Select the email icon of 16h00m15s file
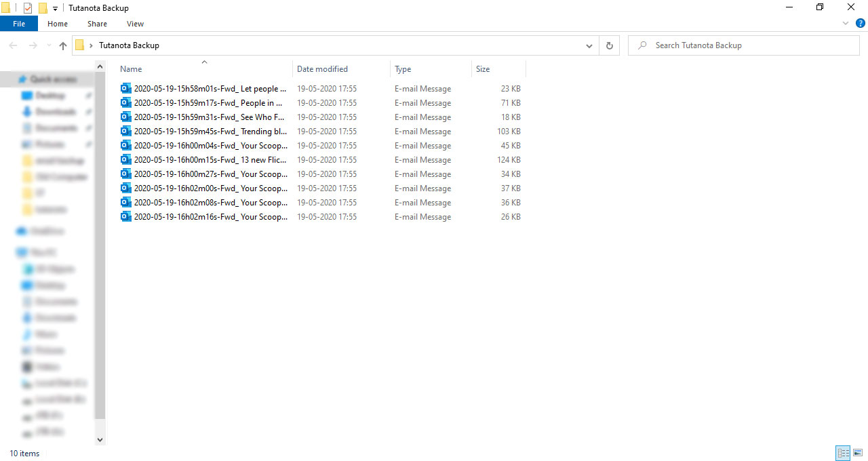Image resolution: width=868 pixels, height=461 pixels. (125, 160)
